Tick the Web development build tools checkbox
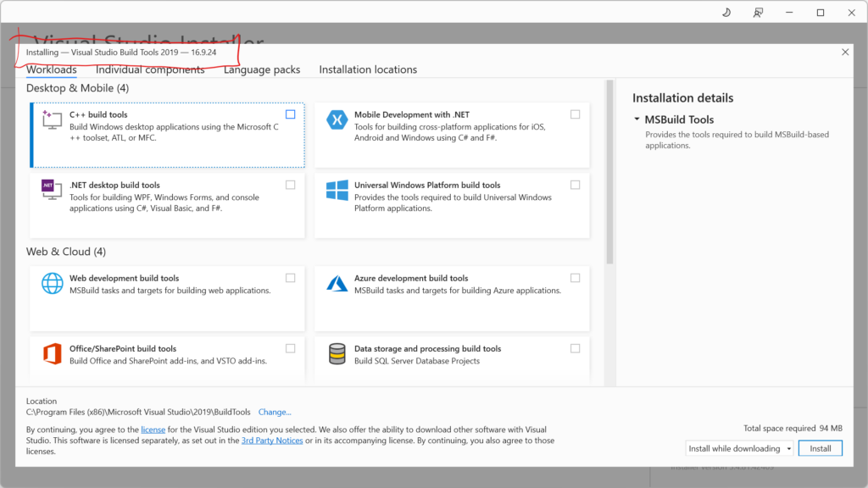868x488 pixels. 290,278
